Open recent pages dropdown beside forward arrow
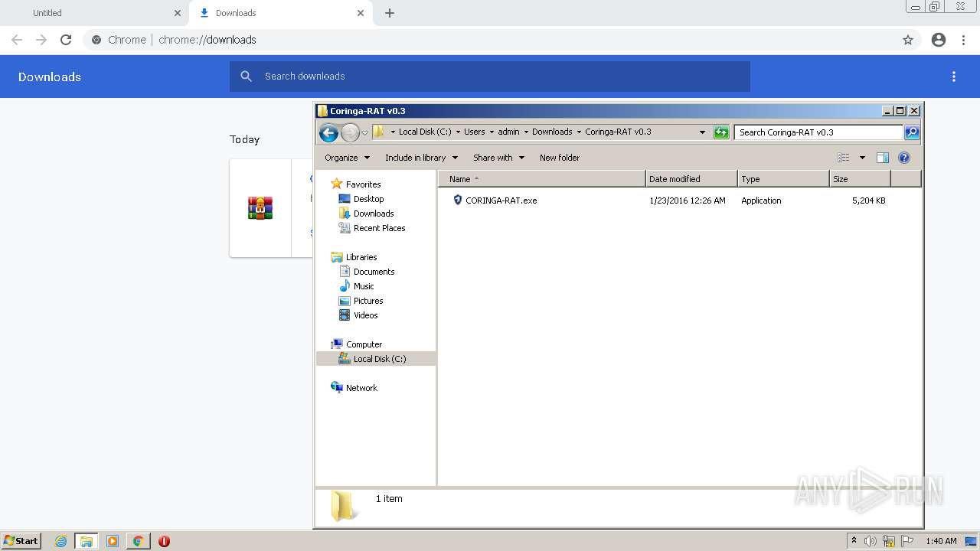 click(365, 132)
